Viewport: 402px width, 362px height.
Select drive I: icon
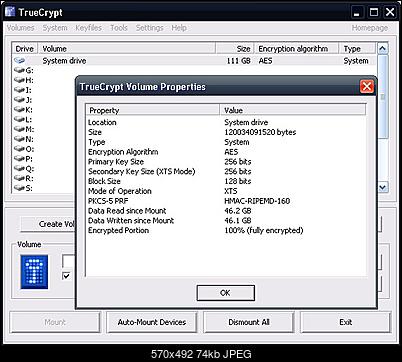(19, 90)
